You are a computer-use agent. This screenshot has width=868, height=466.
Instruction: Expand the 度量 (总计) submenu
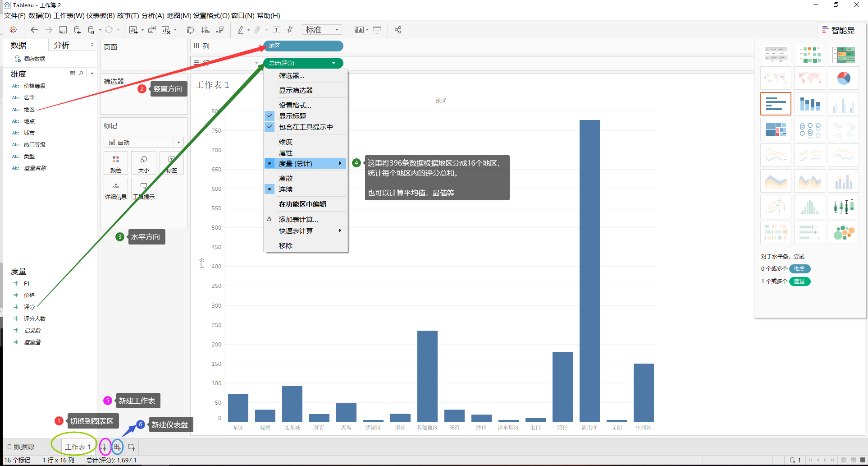306,163
